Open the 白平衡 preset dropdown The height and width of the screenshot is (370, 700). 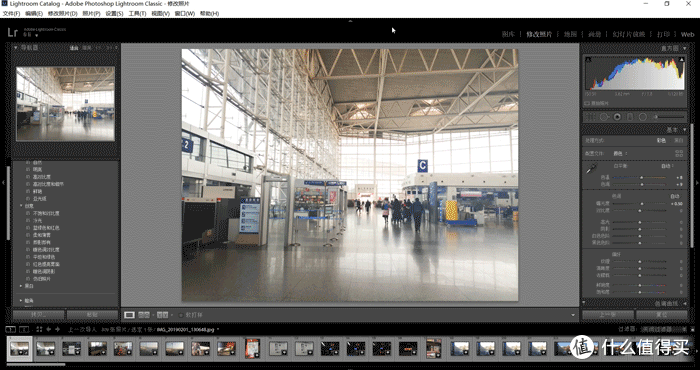coord(668,166)
